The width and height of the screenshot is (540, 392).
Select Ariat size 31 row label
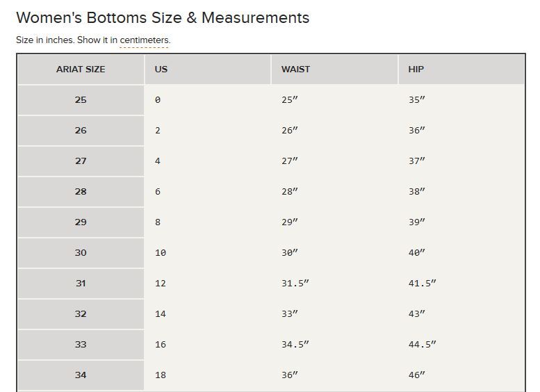click(x=81, y=284)
